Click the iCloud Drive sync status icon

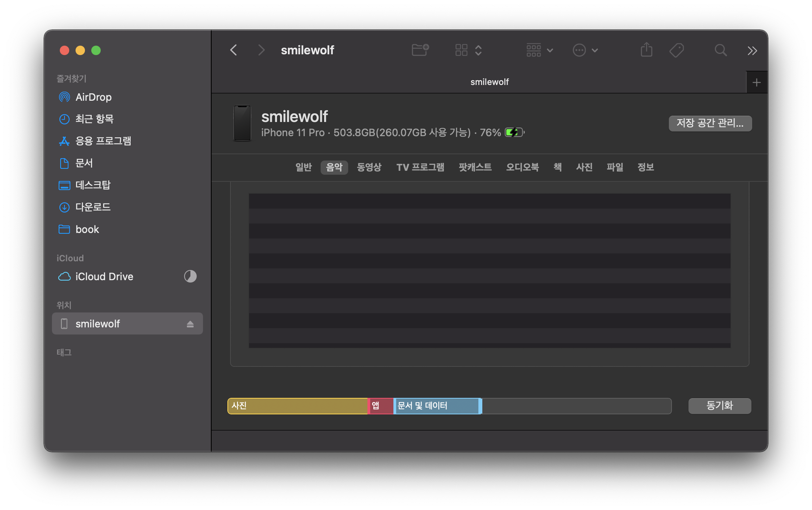tap(190, 276)
